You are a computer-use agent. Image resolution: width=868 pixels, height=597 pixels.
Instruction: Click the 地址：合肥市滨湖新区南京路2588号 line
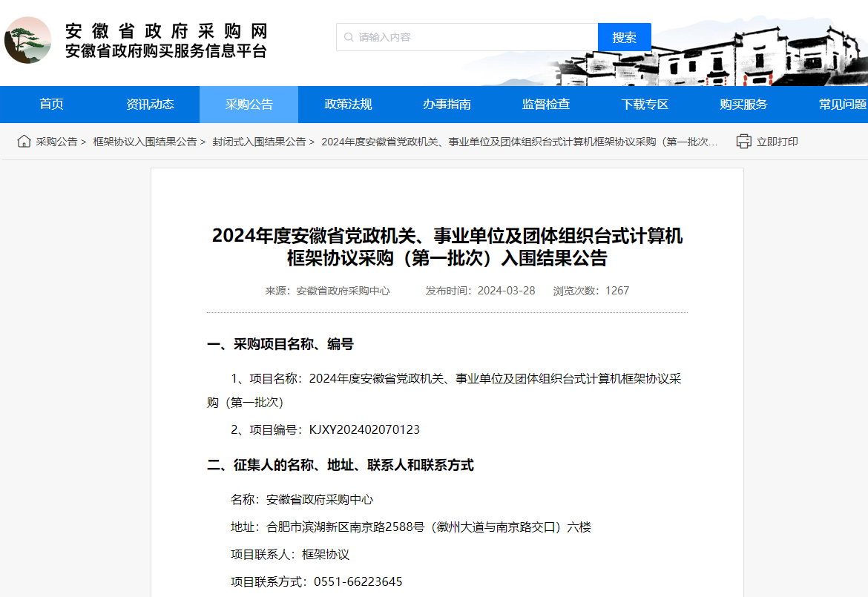coord(411,527)
